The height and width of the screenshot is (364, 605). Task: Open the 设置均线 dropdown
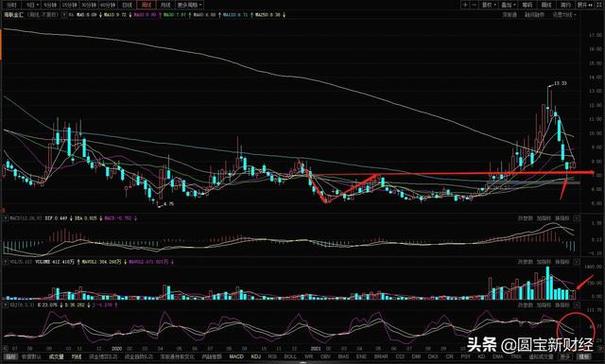point(564,15)
